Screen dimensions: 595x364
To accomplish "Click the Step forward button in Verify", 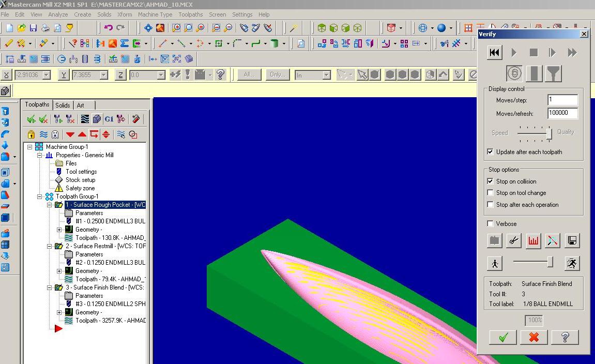I will click(x=553, y=52).
